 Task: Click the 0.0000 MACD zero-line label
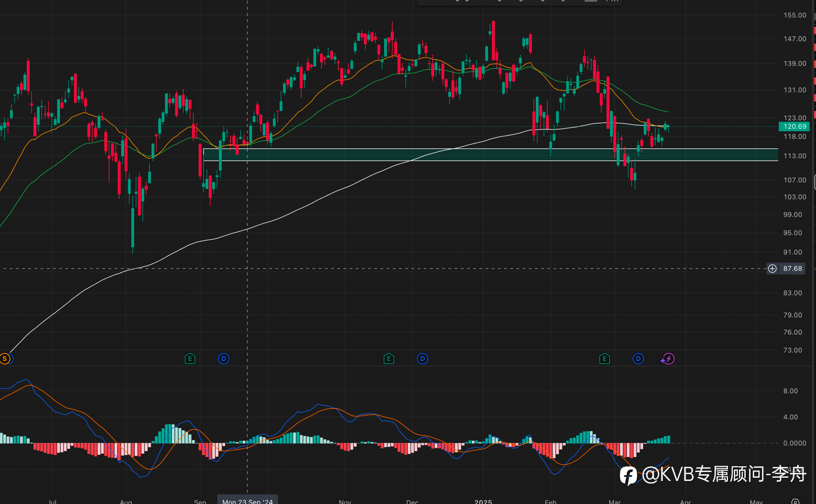click(x=795, y=443)
